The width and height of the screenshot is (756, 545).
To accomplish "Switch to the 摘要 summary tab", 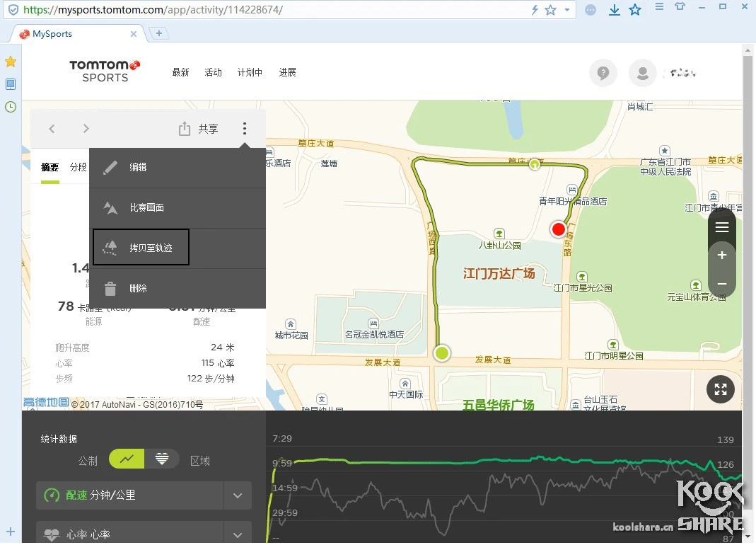I will tap(50, 168).
